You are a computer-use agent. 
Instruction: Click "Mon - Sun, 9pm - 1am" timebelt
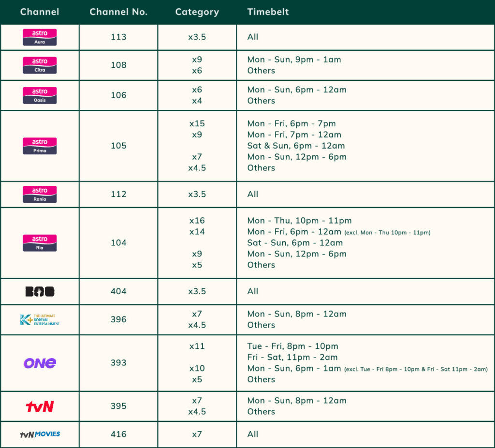294,60
